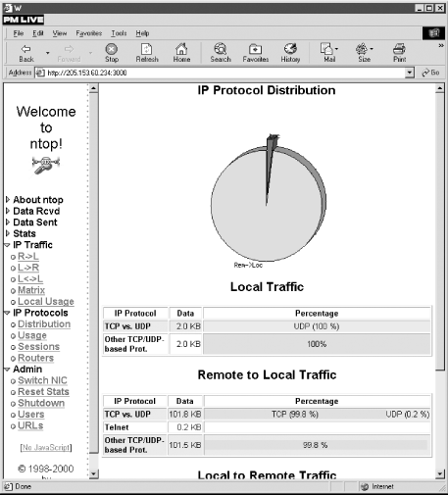The width and height of the screenshot is (448, 495).
Task: Go to Home page icon
Action: click(181, 49)
